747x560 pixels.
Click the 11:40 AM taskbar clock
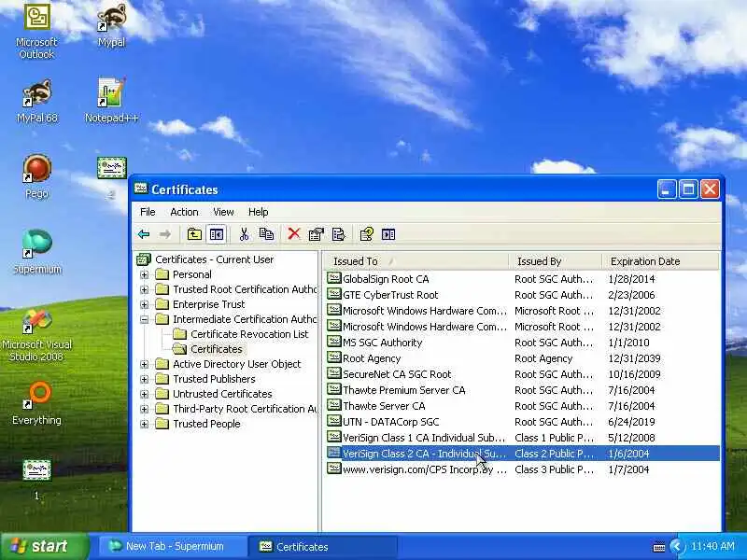pos(712,546)
